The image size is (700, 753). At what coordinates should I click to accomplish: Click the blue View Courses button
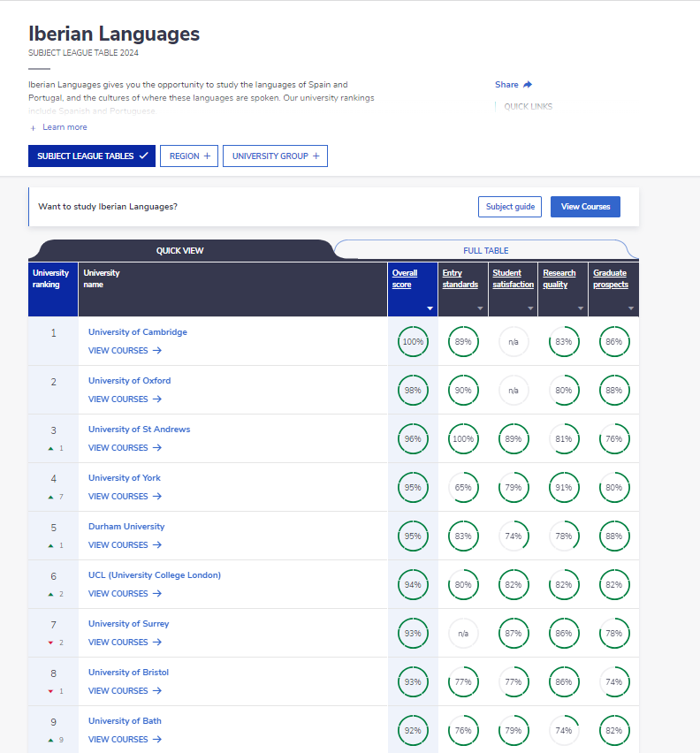585,207
